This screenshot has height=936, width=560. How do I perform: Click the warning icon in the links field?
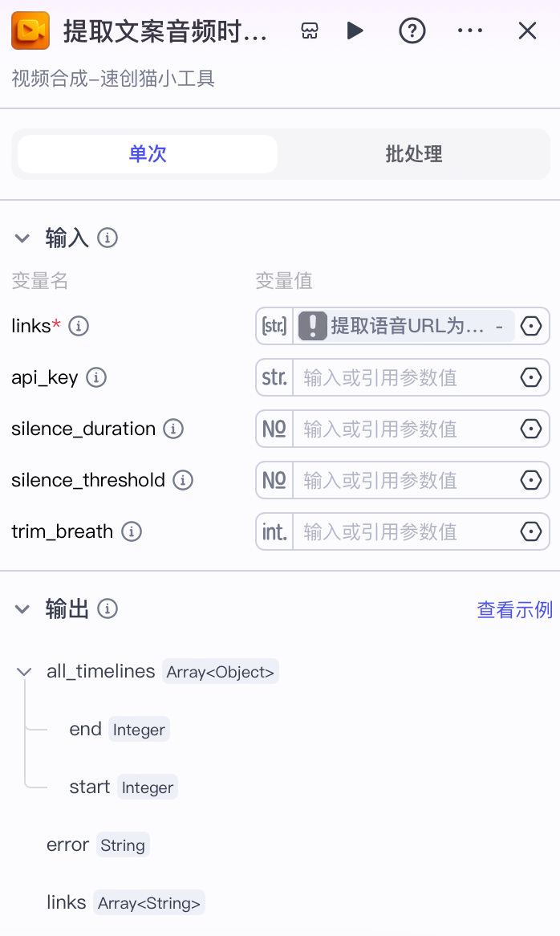[x=312, y=326]
